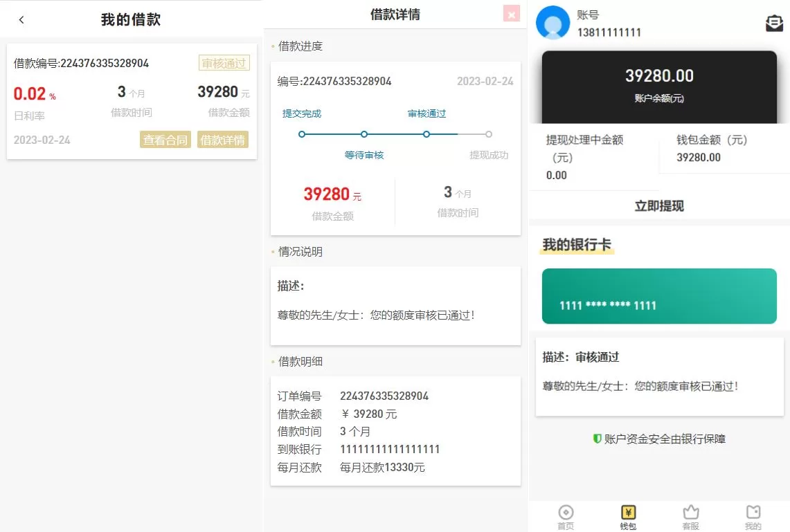Click the phone number 13811111111

[609, 33]
